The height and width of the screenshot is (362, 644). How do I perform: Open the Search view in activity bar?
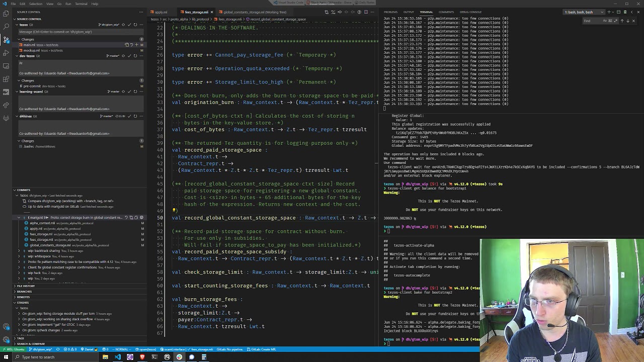tap(6, 27)
